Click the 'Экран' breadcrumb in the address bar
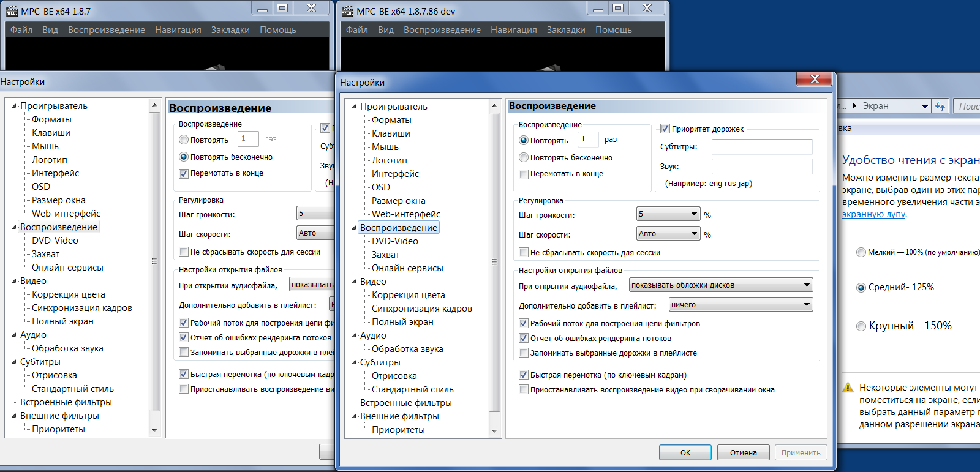The height and width of the screenshot is (472, 980). coord(875,106)
